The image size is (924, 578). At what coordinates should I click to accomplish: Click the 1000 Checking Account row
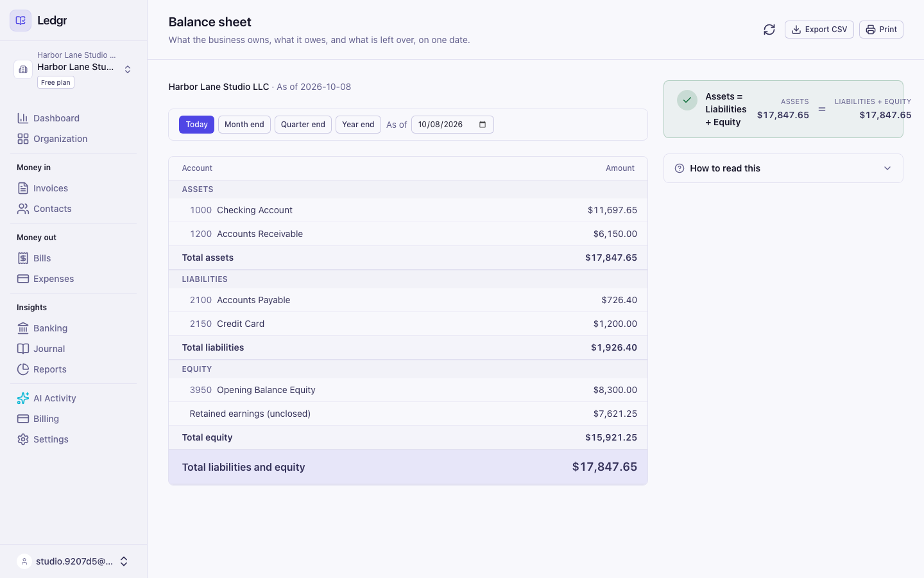(x=408, y=210)
